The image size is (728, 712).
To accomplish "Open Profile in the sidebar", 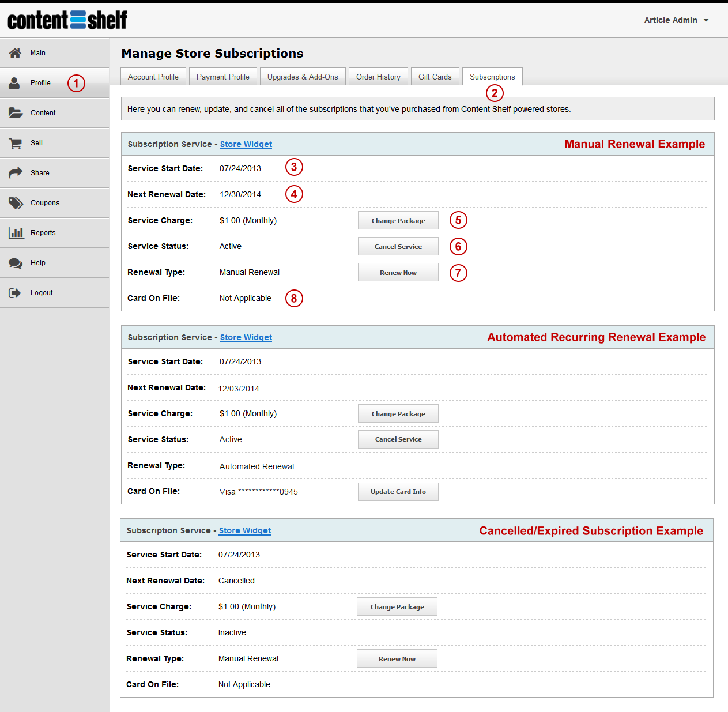I will tap(55, 83).
